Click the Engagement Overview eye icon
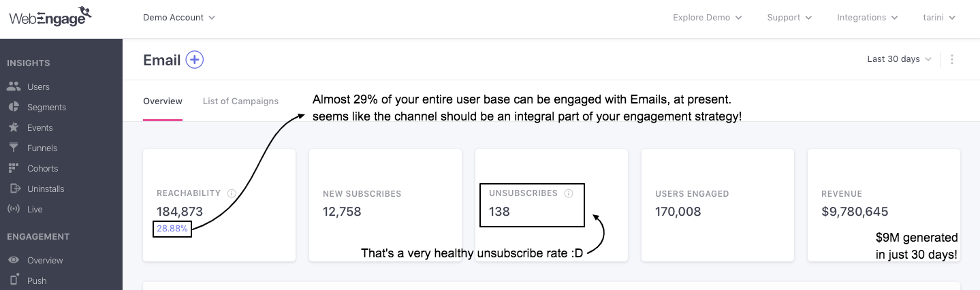The image size is (980, 290). (x=14, y=260)
